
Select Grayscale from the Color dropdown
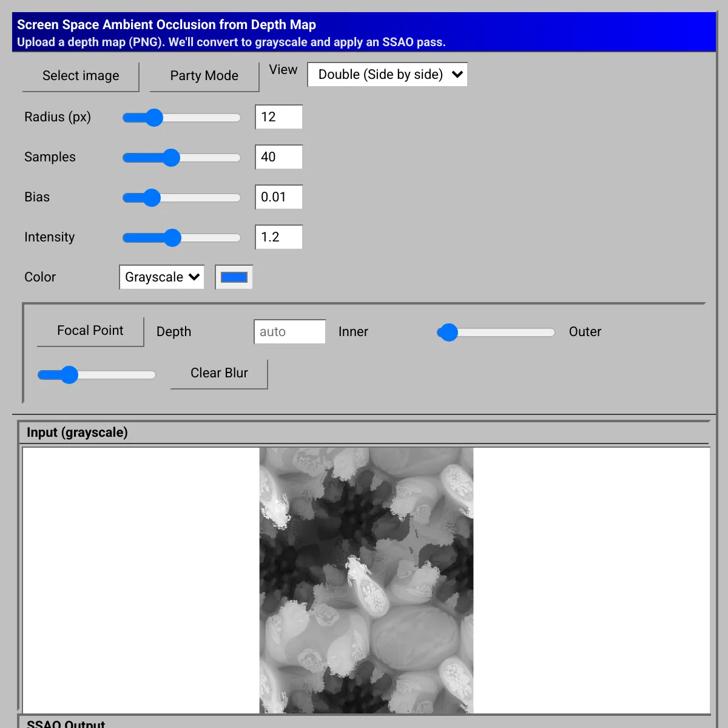[x=161, y=277]
